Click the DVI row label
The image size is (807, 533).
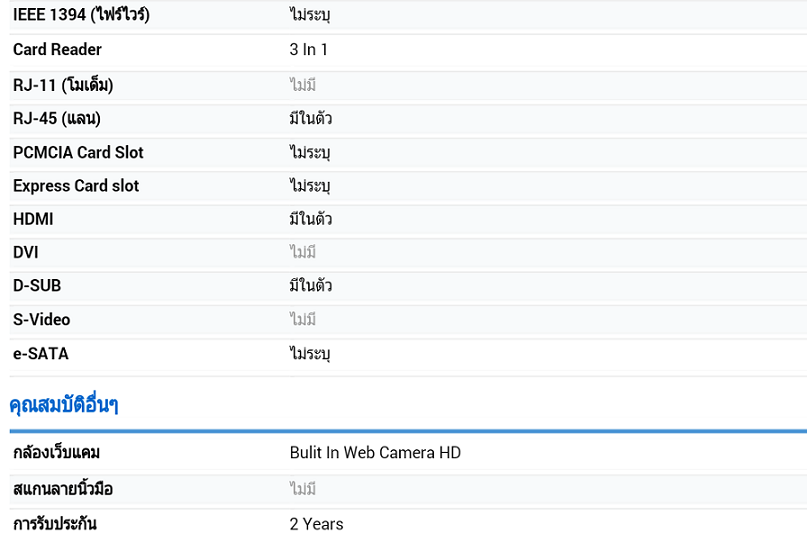(x=26, y=253)
